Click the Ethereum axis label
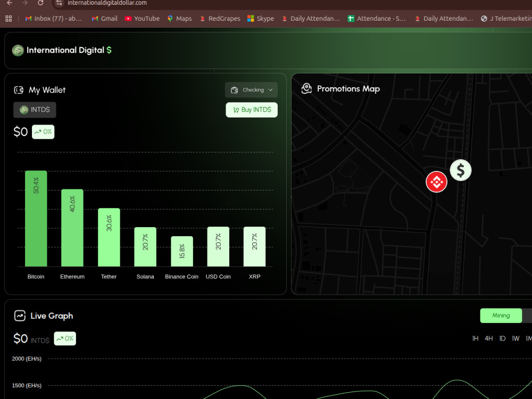Screen dimensions: 532x399 click(x=72, y=277)
